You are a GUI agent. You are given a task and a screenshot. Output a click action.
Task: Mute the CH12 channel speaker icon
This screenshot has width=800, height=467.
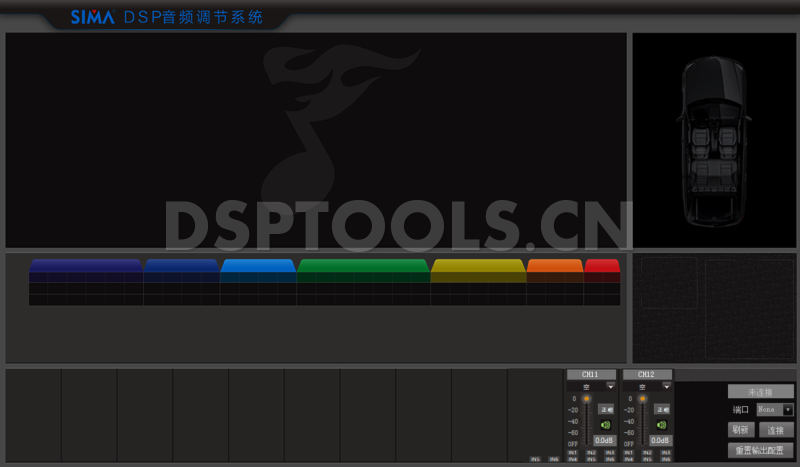coord(662,425)
